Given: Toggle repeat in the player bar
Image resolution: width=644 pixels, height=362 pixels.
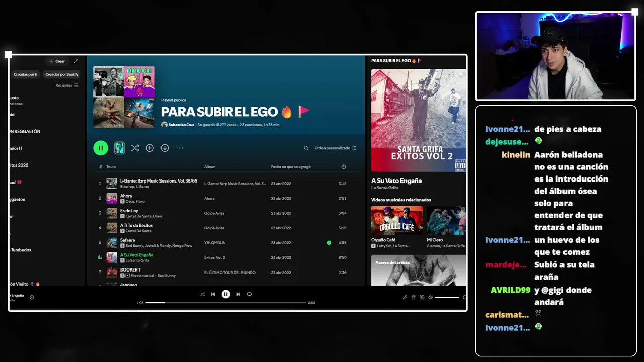Looking at the screenshot, I should [x=249, y=294].
